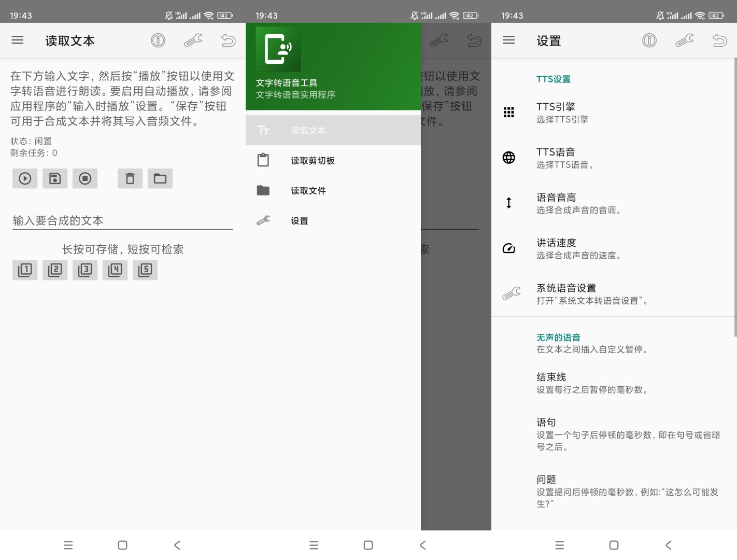Select memory slot 3 button
The width and height of the screenshot is (737, 560).
coord(85,270)
